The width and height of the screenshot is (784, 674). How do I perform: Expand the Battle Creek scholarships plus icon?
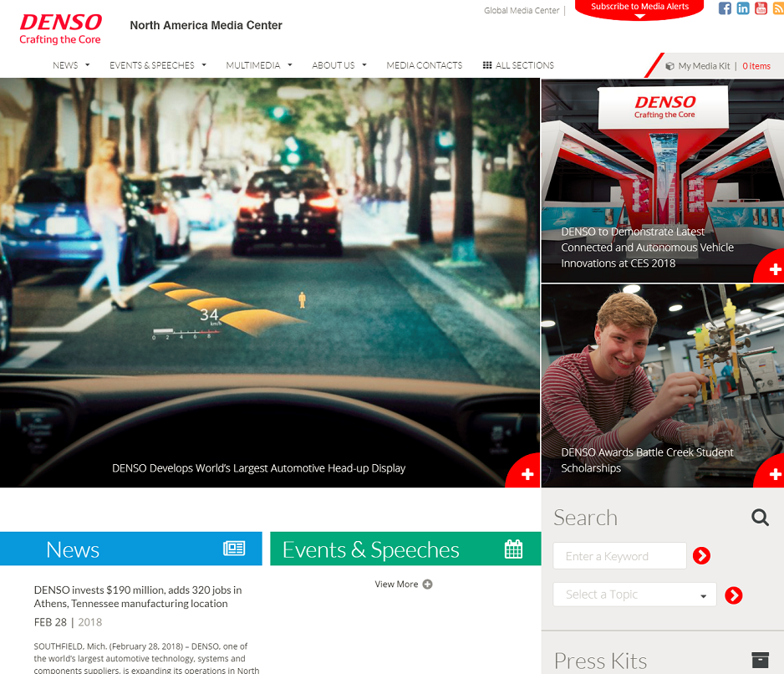tap(775, 474)
